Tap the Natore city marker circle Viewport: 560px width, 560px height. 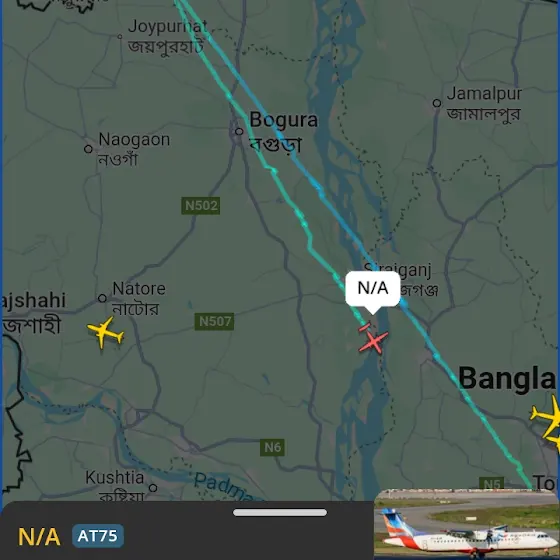[102, 298]
